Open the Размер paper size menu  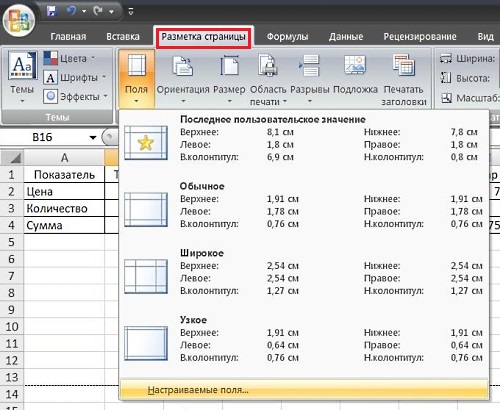229,79
